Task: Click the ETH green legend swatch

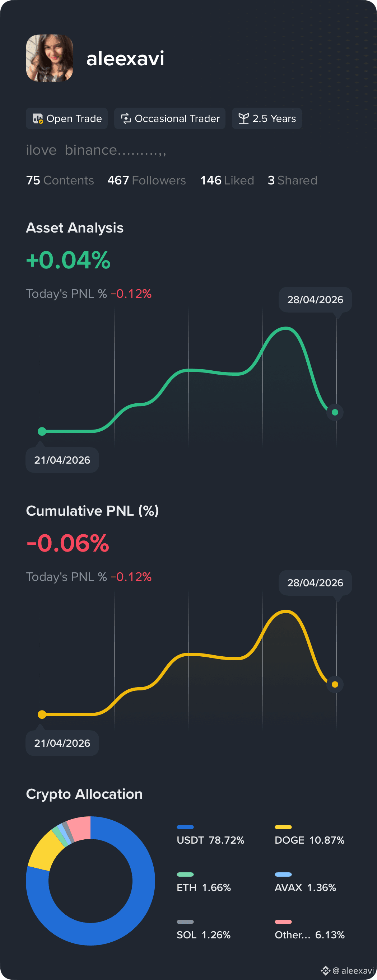Action: coord(185,874)
